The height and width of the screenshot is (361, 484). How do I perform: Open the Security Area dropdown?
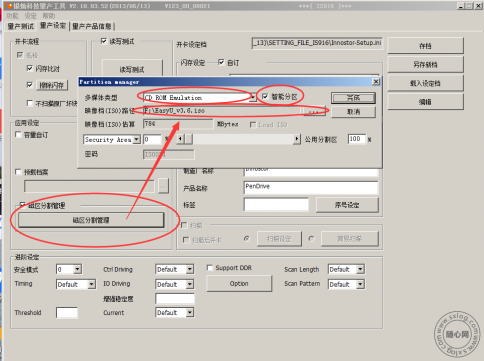137,139
